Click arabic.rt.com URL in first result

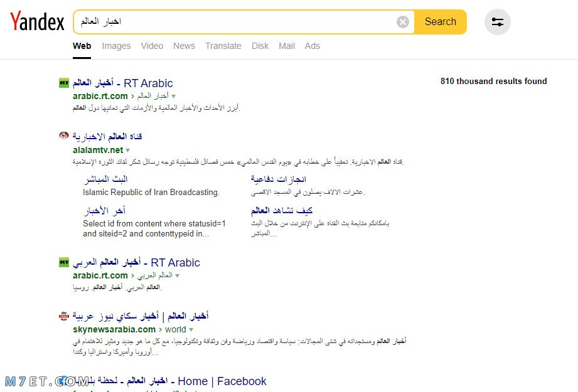tap(100, 96)
